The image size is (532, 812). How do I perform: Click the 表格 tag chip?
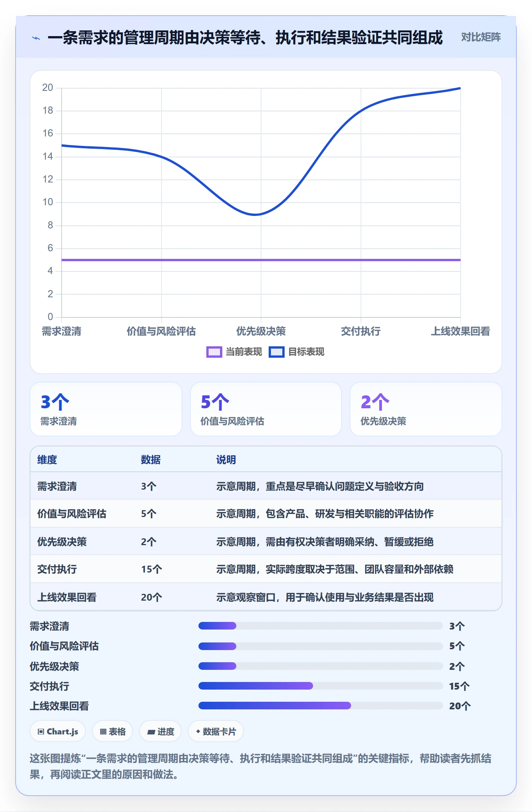tap(112, 731)
